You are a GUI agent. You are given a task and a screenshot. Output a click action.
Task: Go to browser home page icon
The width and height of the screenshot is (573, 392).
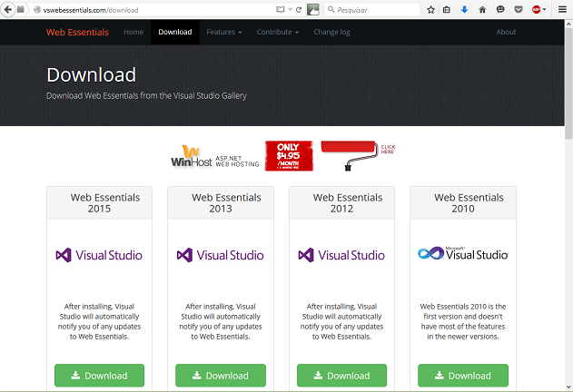(x=482, y=10)
